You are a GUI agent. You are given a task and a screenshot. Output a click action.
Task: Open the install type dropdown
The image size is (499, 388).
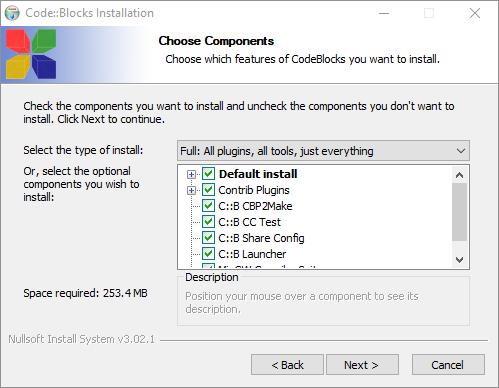pos(323,151)
